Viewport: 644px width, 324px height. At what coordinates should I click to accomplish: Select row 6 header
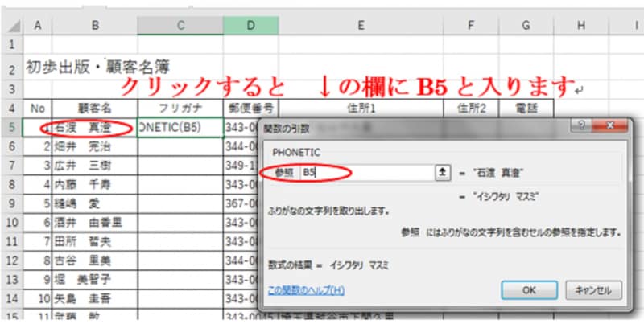12,146
